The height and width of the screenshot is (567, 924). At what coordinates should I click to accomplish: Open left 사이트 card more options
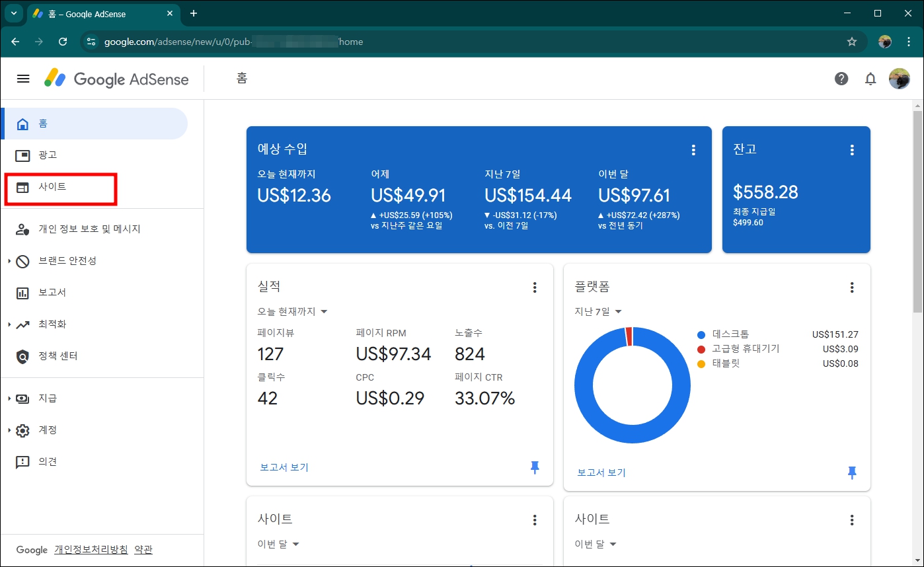[x=535, y=520]
